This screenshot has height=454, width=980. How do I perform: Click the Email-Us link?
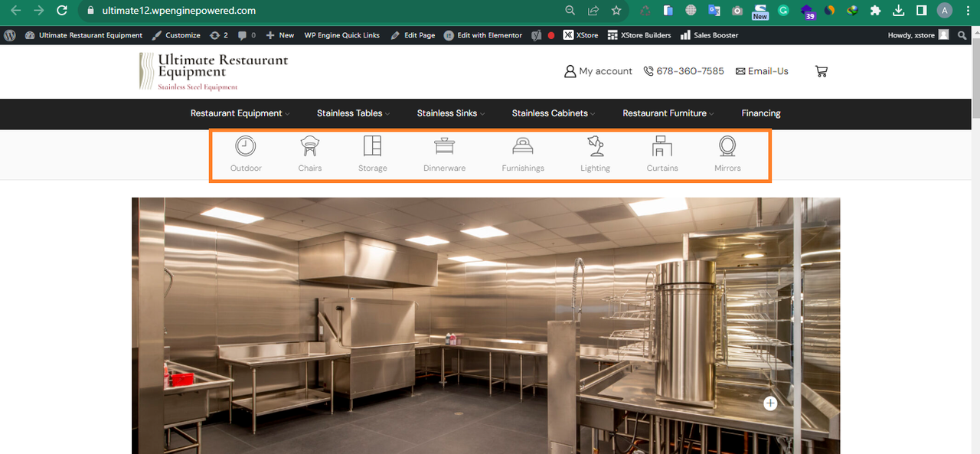(x=762, y=71)
